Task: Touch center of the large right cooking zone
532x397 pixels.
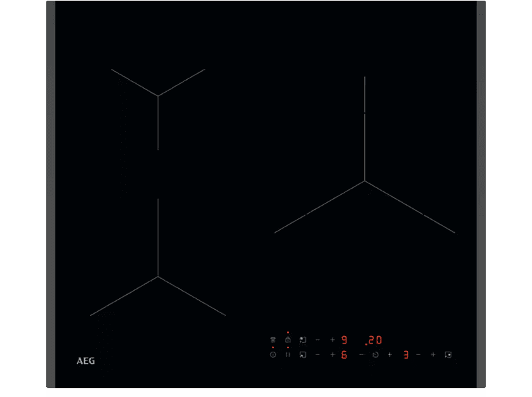Action: (x=365, y=181)
